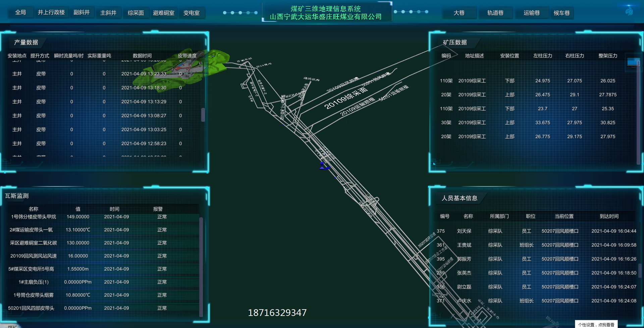644x328 pixels.
Task: Open the 主斜井 view
Action: pyautogui.click(x=108, y=13)
